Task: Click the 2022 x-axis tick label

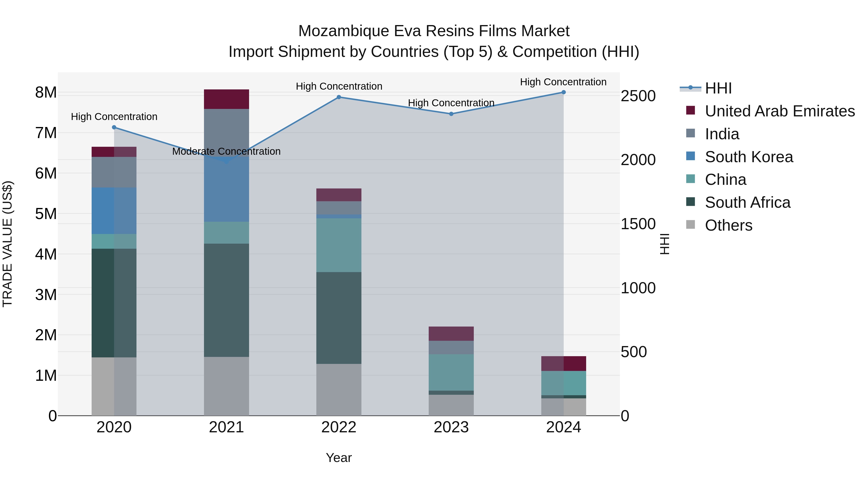Action: 339,427
